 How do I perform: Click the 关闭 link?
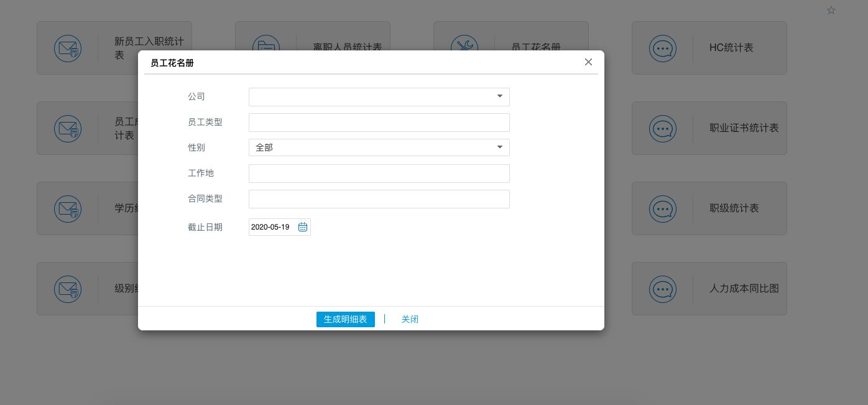pyautogui.click(x=410, y=319)
